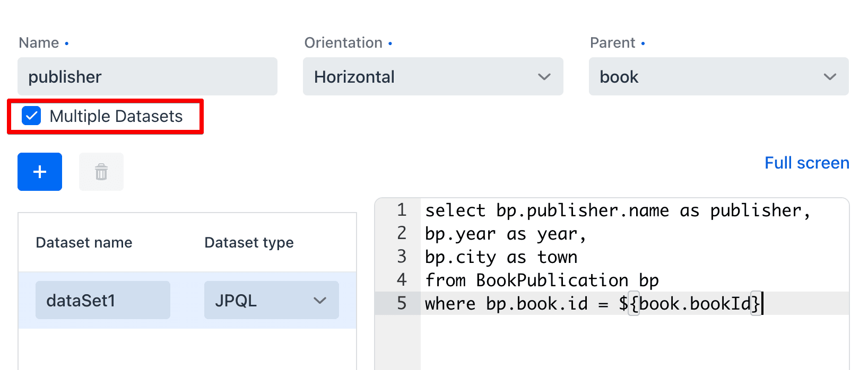
Task: Click the Dataset name column header
Action: [x=84, y=243]
